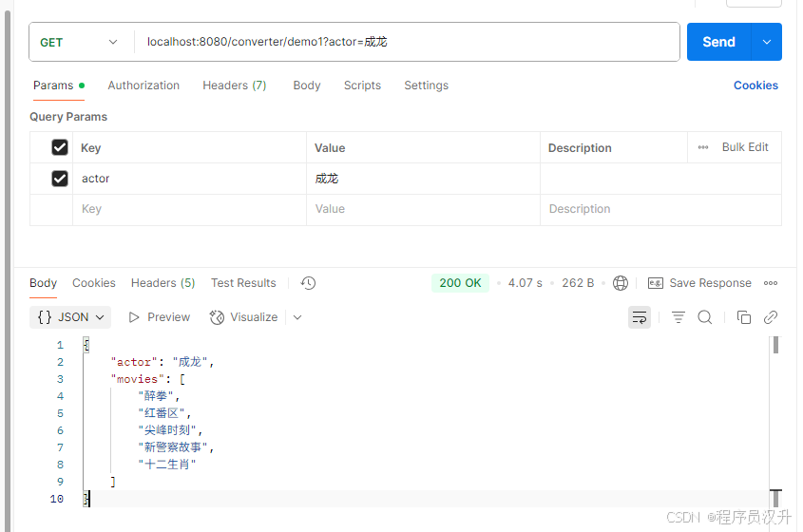Open the Settings tab
The width and height of the screenshot is (803, 532).
(x=426, y=85)
